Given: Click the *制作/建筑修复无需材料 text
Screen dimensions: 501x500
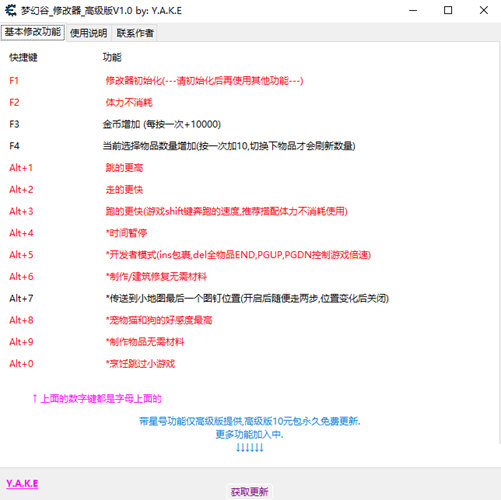Looking at the screenshot, I should [x=156, y=277].
